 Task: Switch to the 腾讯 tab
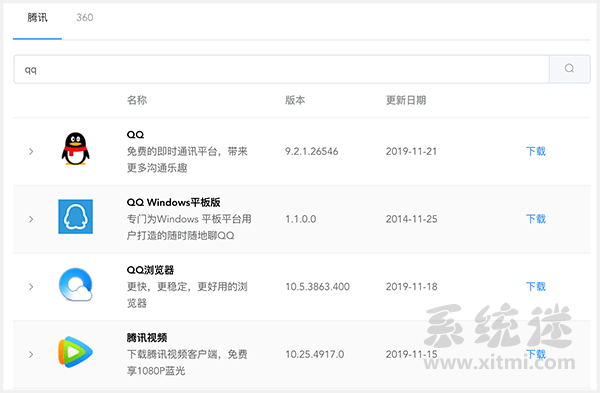point(38,18)
